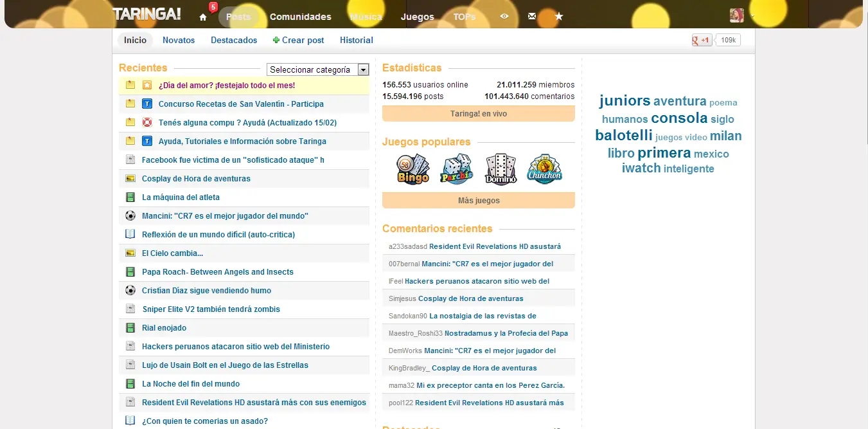
Task: Open the Juegos menu
Action: (x=418, y=17)
